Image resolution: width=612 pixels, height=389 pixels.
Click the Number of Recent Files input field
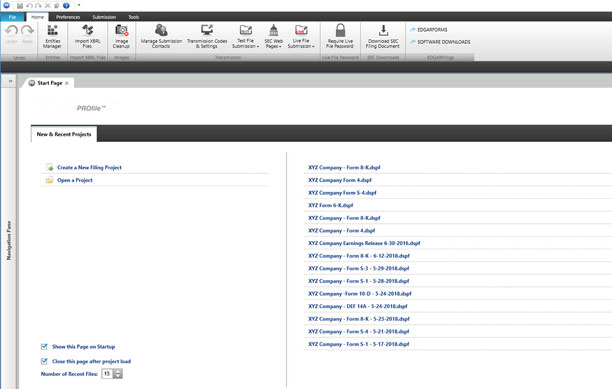[107, 374]
